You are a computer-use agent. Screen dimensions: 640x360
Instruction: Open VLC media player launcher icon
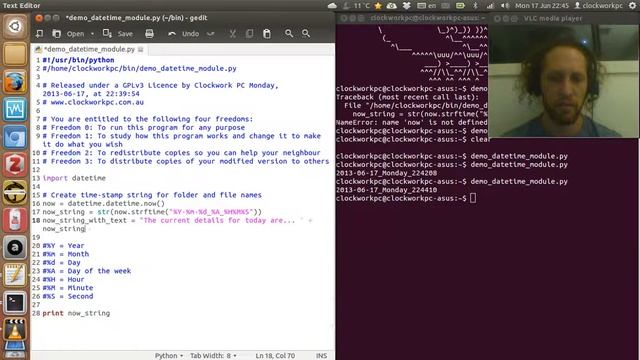pyautogui.click(x=15, y=330)
